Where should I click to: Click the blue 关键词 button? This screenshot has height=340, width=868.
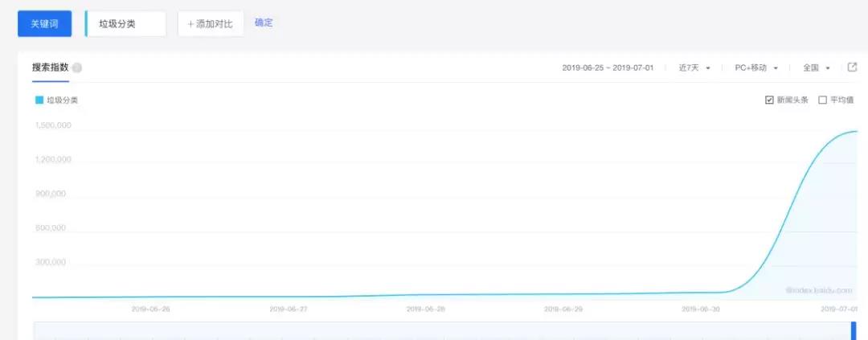(44, 24)
